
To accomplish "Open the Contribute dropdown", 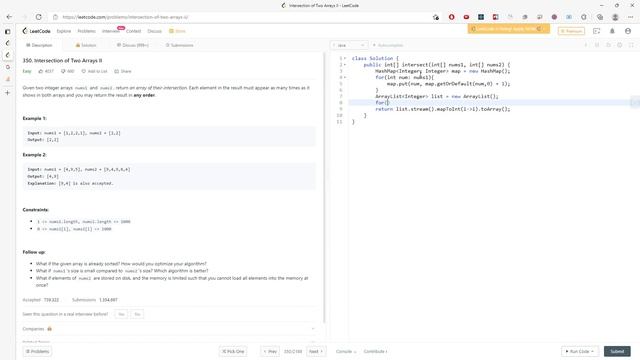I will point(375,351).
